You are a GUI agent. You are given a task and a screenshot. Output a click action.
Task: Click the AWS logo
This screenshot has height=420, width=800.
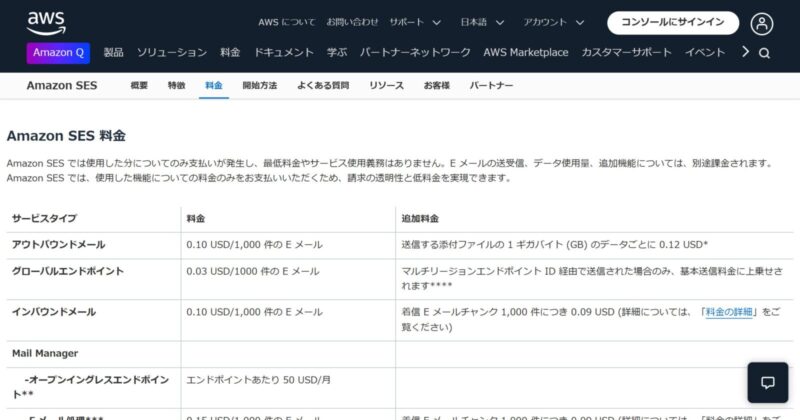46,21
